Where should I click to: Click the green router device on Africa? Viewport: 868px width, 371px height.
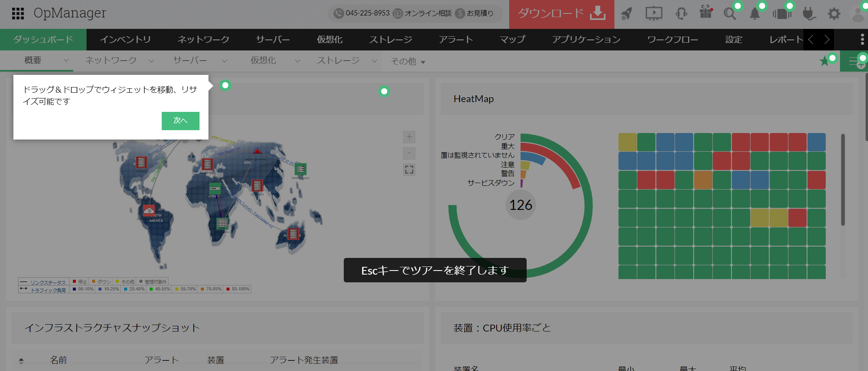215,189
